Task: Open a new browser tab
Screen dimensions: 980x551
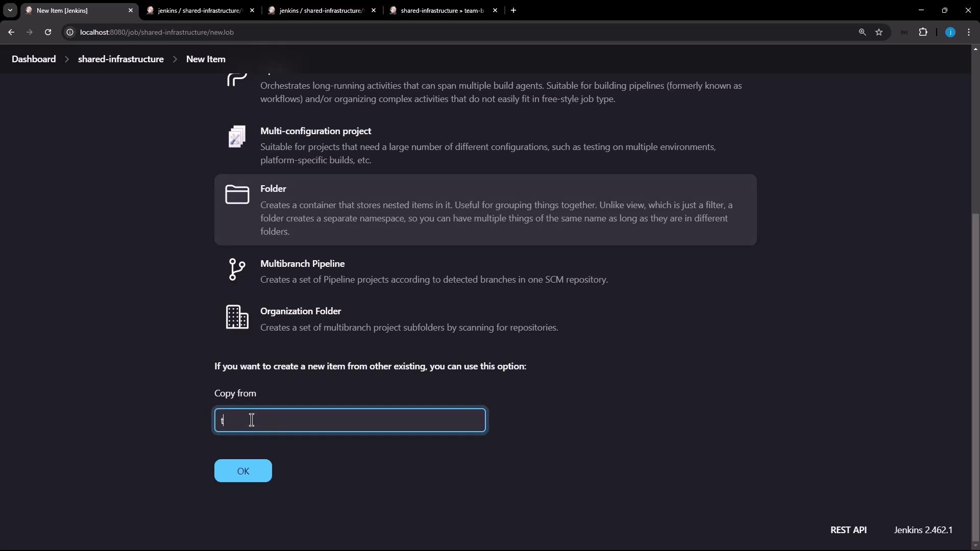Action: (513, 10)
